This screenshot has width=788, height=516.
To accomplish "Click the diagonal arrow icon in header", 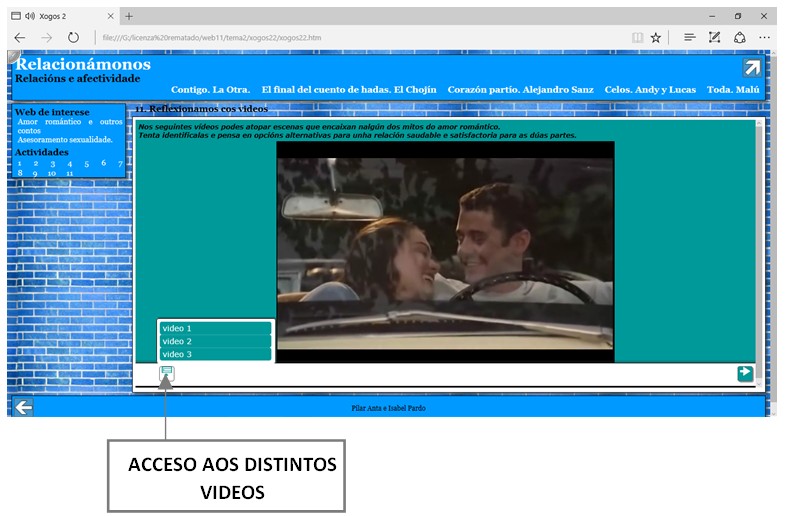I will point(752,67).
